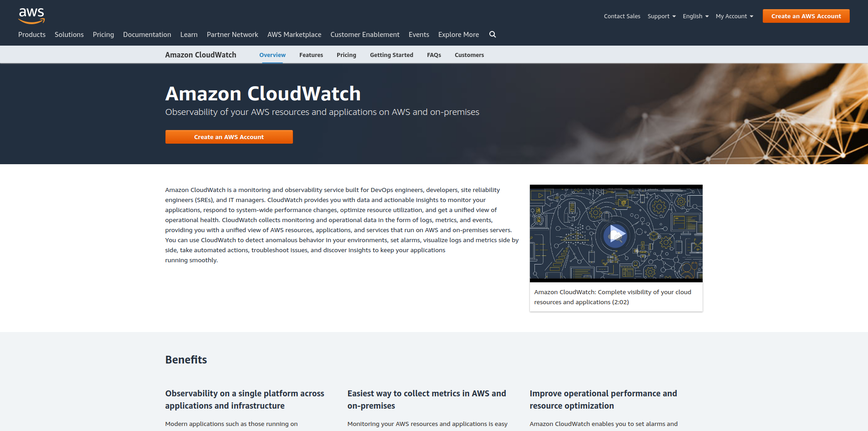This screenshot has height=431, width=868.
Task: Open the FAQs tab
Action: pyautogui.click(x=434, y=55)
